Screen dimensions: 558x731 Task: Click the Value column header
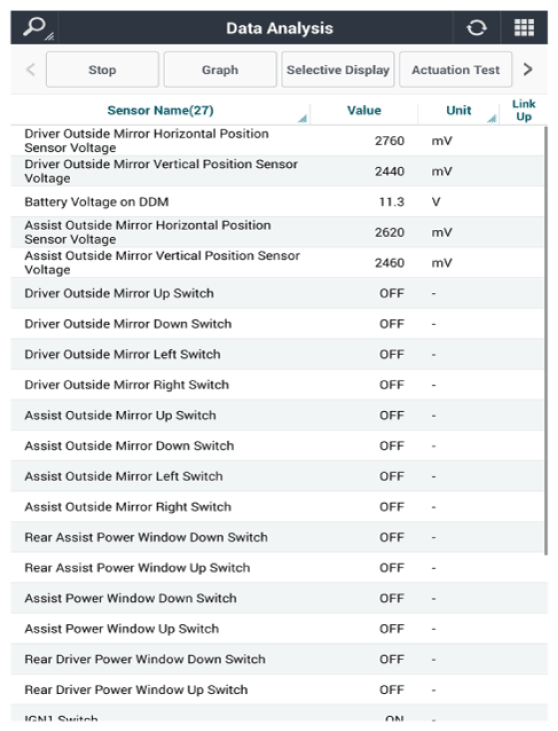(x=364, y=110)
